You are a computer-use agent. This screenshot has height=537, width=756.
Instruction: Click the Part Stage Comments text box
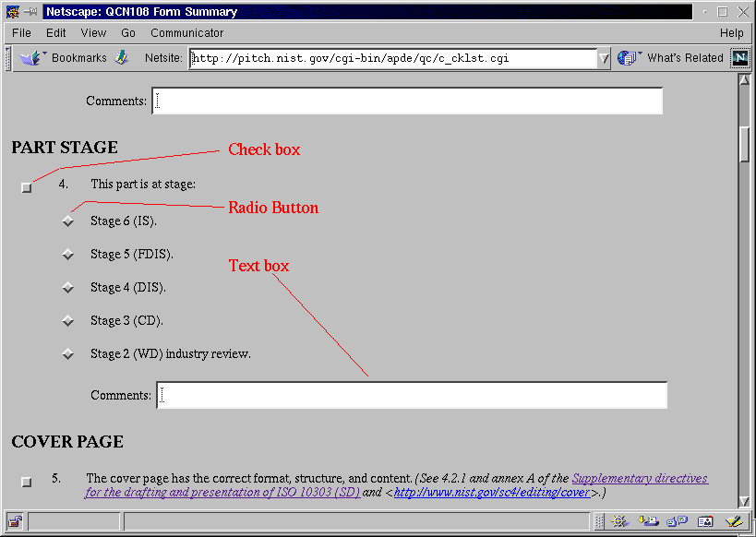click(x=412, y=396)
